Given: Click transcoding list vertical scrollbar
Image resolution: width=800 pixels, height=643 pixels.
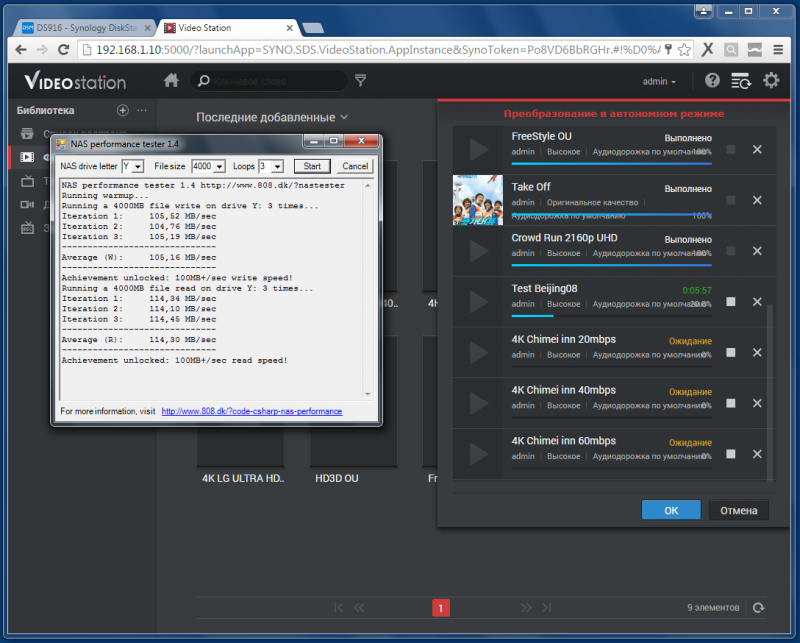Looking at the screenshot, I should 770,393.
